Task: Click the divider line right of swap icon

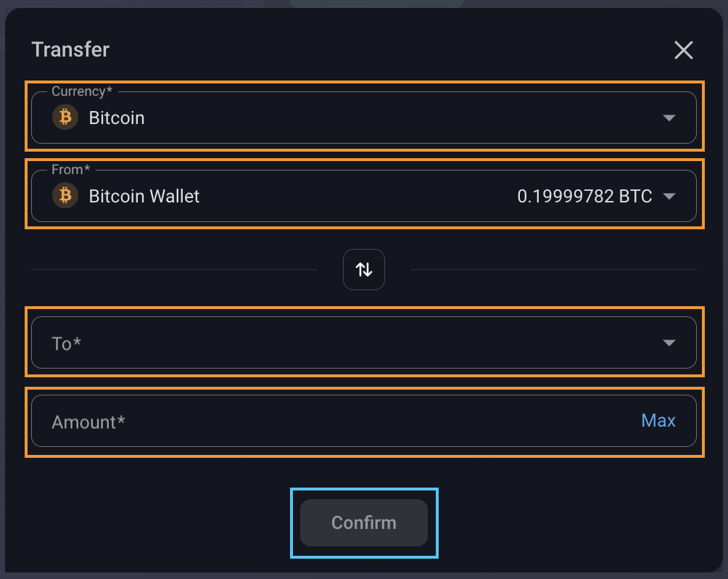Action: 553,270
